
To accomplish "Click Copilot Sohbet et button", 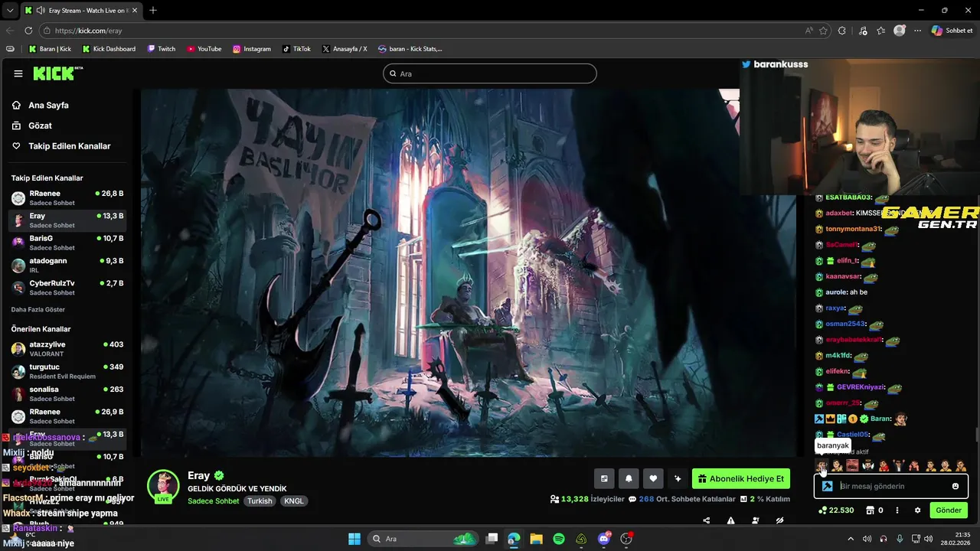I will click(x=952, y=31).
